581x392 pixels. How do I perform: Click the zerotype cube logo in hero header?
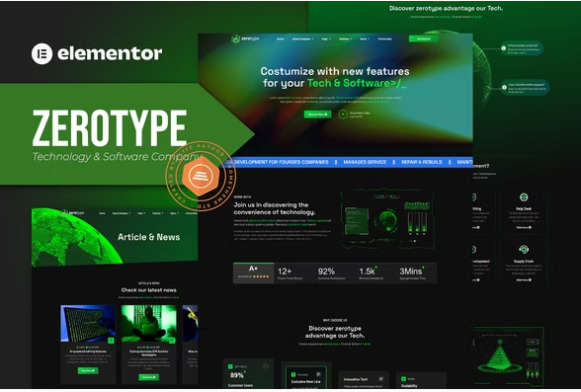(235, 39)
